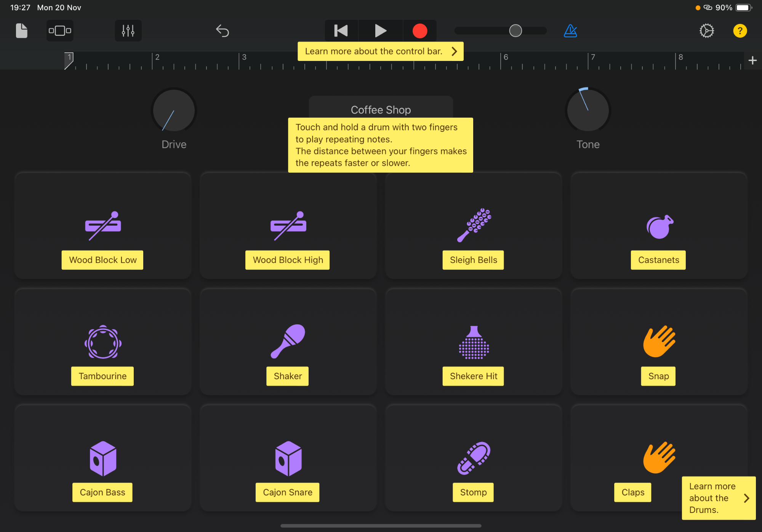This screenshot has width=762, height=532.
Task: Click the Tambourine label
Action: (102, 376)
